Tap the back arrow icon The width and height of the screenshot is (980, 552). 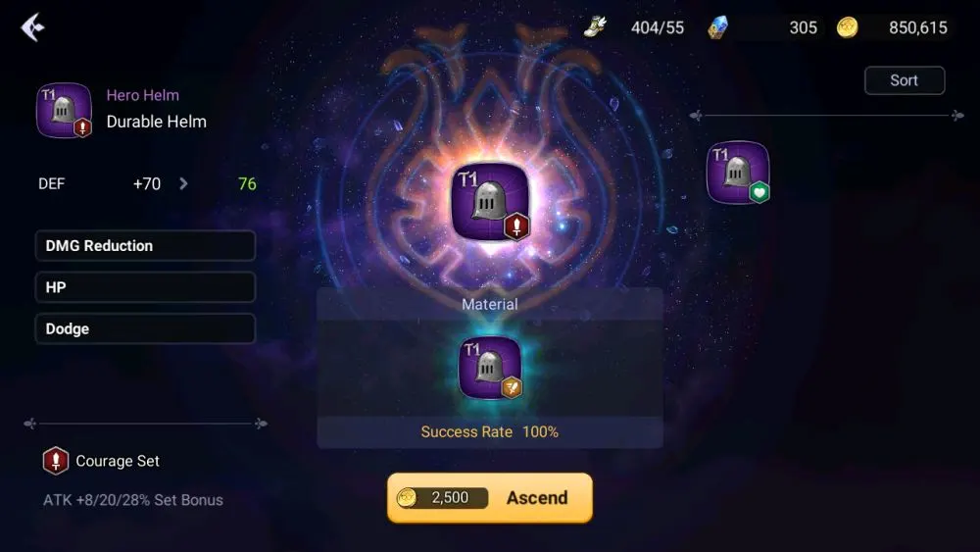click(x=32, y=27)
